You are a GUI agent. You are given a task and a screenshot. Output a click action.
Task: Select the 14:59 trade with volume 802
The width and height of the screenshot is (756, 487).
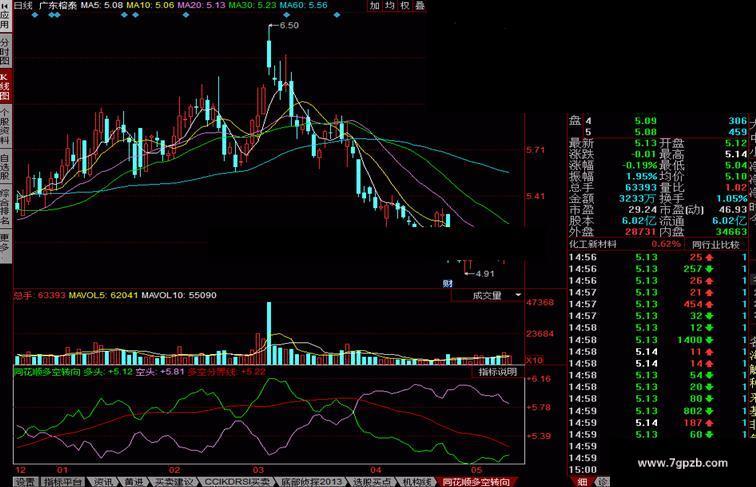click(x=658, y=411)
